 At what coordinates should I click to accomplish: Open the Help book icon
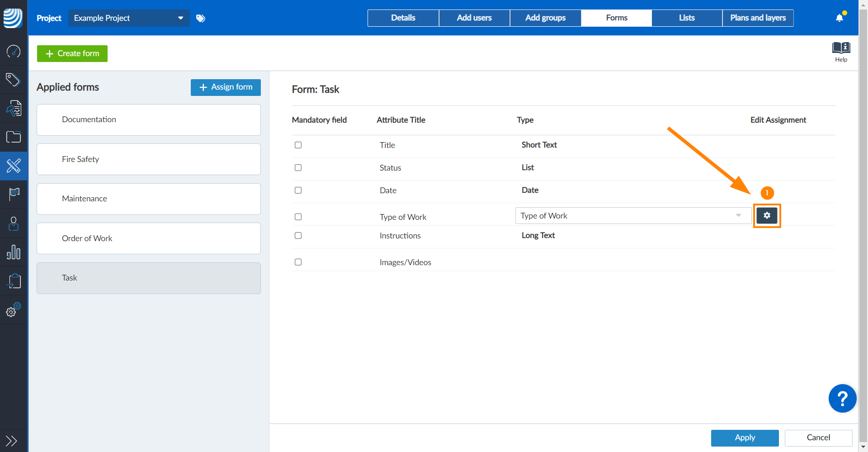tap(841, 51)
